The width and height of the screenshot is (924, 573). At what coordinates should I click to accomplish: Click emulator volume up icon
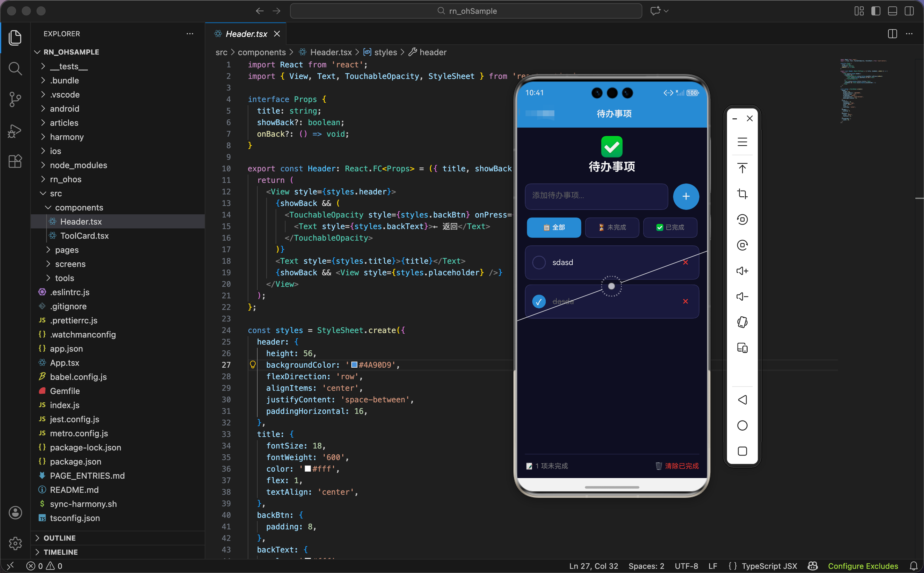[x=742, y=270]
